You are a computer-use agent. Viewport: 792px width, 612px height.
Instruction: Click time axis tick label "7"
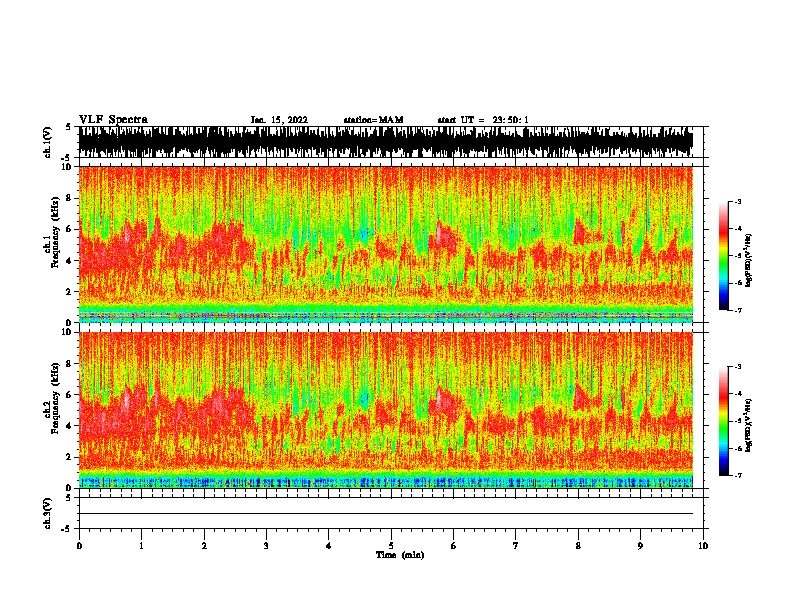[516, 546]
